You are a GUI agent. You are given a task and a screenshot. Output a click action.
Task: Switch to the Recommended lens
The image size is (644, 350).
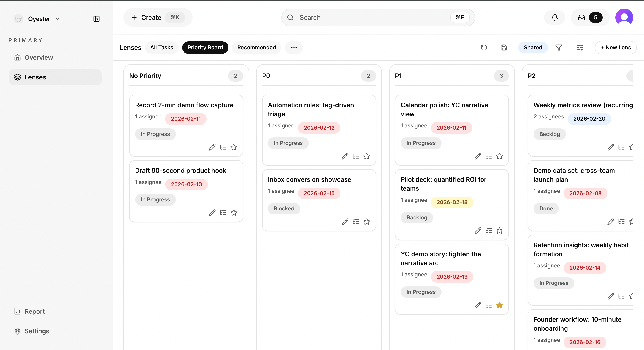coord(256,48)
